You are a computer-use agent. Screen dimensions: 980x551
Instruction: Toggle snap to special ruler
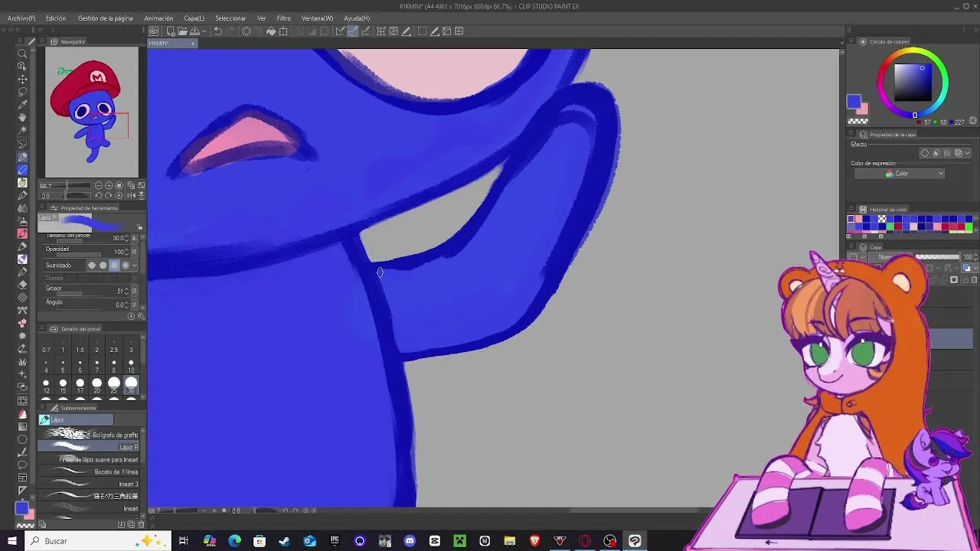352,31
